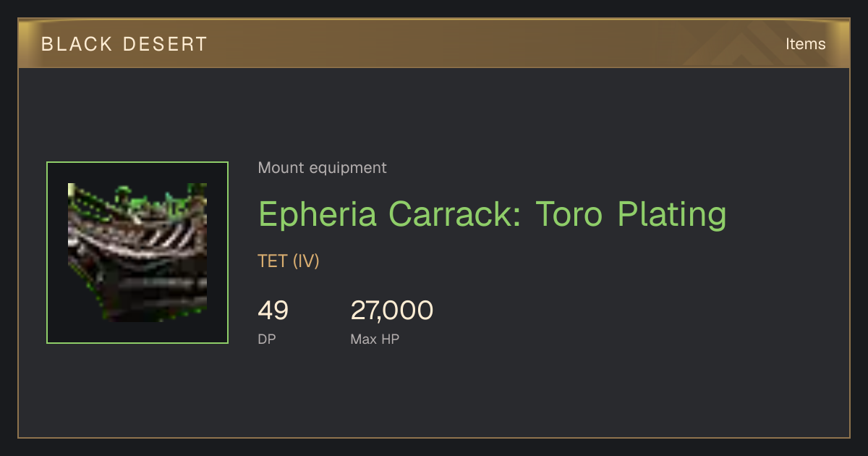
Task: Click the DP stat label
Action: click(x=267, y=339)
